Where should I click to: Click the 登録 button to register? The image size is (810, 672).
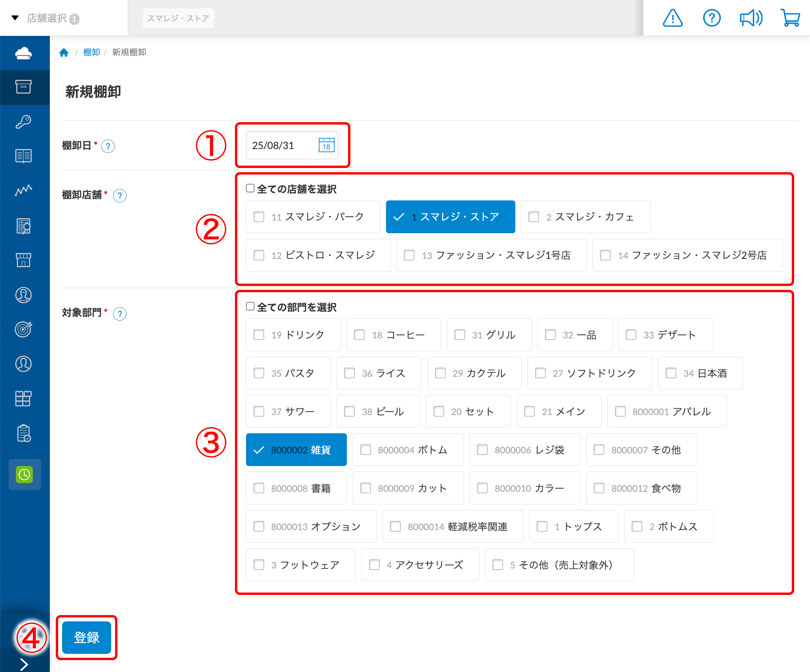pyautogui.click(x=86, y=638)
